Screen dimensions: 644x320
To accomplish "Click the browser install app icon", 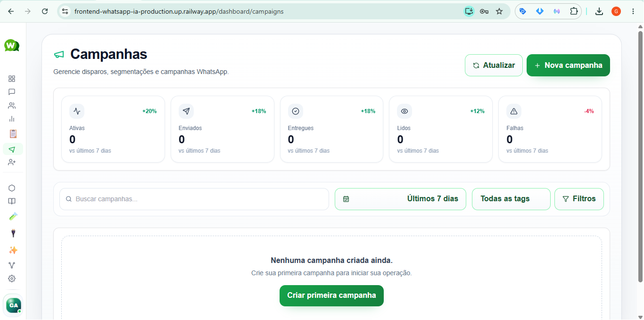I will (x=469, y=11).
